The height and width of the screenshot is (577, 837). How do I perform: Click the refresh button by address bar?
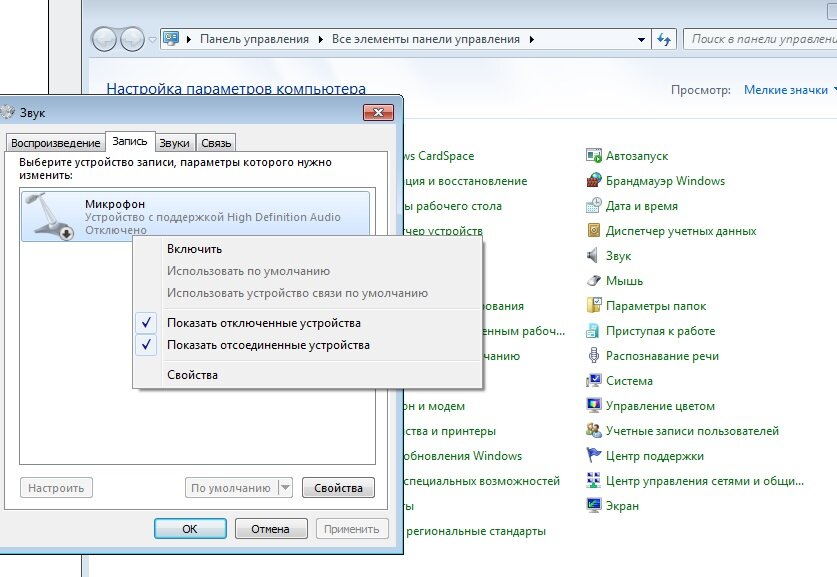[664, 39]
